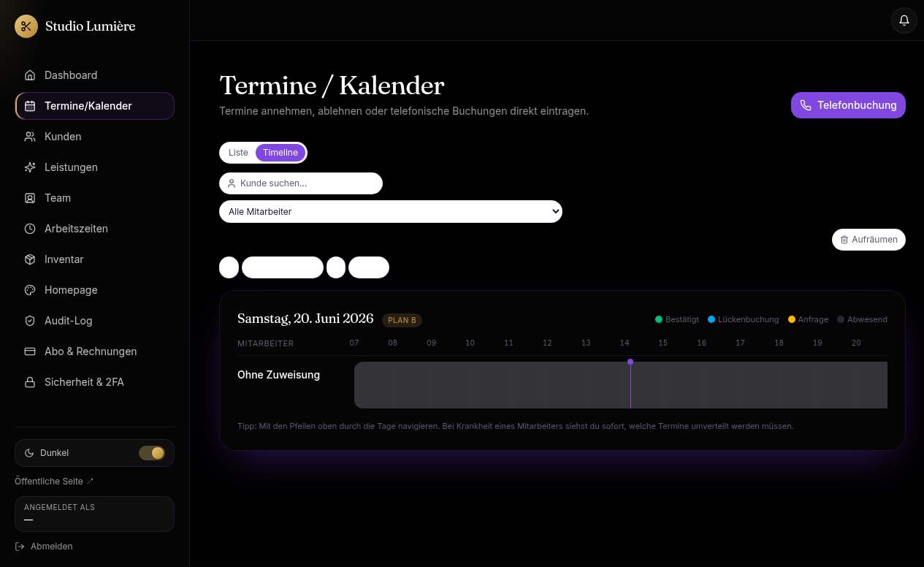Click the phone icon in Telefonbuchung
Screen dimensions: 924x567
coord(806,105)
